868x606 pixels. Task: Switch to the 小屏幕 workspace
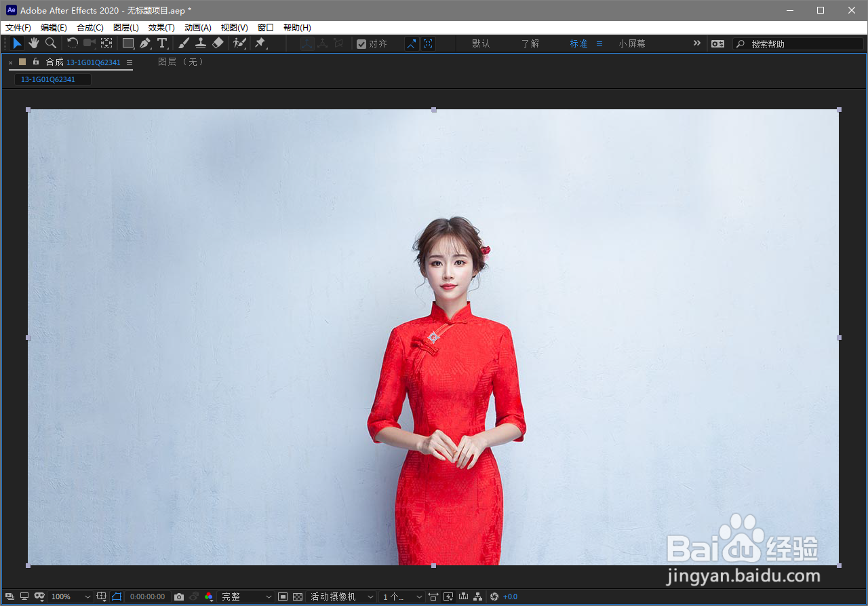pyautogui.click(x=632, y=43)
